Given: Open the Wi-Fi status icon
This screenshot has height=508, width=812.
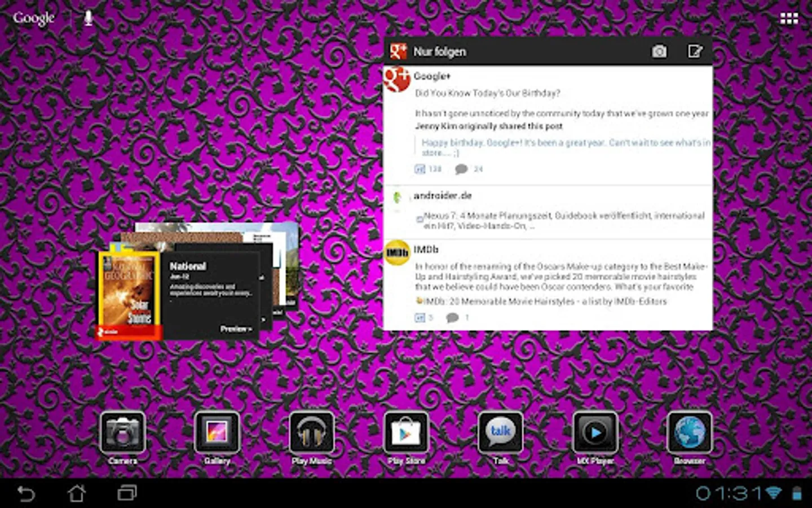Looking at the screenshot, I should (x=774, y=493).
